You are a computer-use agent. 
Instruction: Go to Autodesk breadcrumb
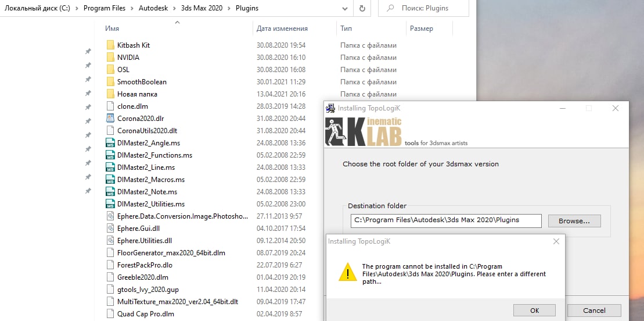(x=153, y=8)
